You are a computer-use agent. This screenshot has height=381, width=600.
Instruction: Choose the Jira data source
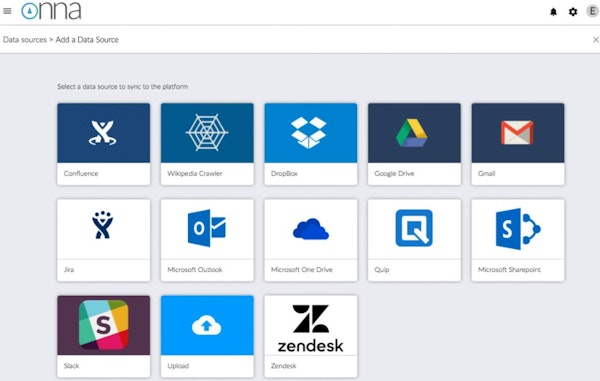point(104,240)
